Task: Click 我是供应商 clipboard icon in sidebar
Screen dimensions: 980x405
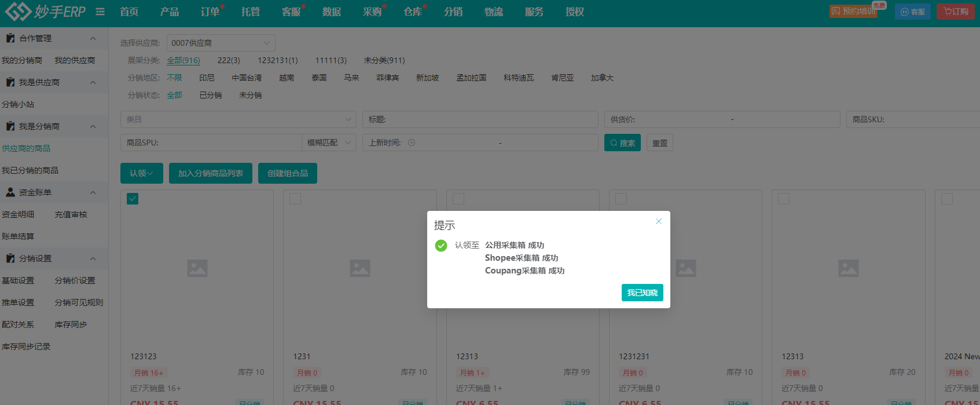Action: tap(10, 82)
